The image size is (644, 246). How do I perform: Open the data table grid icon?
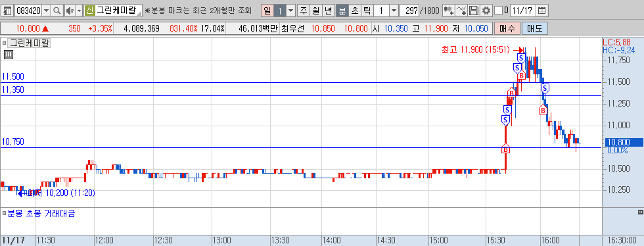[9, 55]
